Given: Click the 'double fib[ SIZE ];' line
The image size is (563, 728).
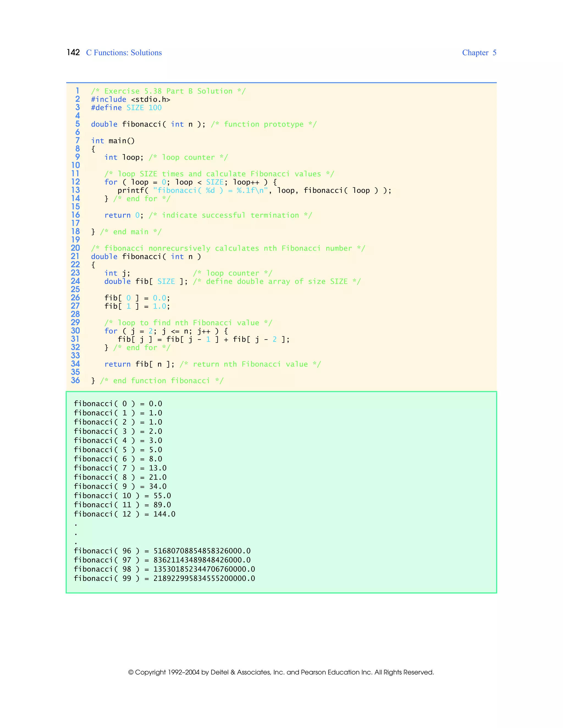Looking at the screenshot, I should point(233,281).
